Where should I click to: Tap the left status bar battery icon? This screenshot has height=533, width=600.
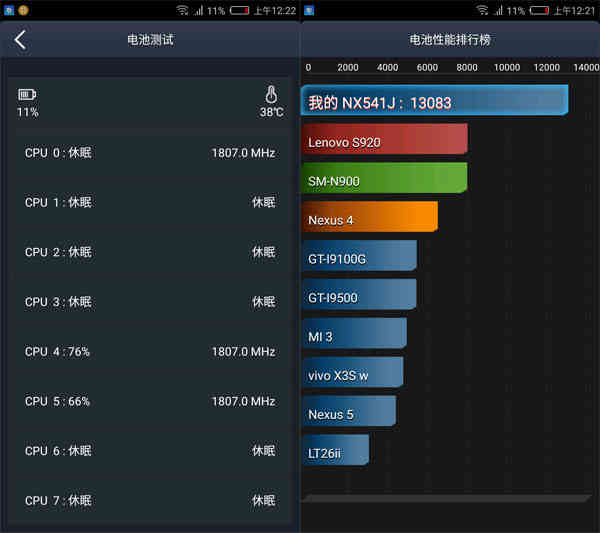[x=240, y=10]
